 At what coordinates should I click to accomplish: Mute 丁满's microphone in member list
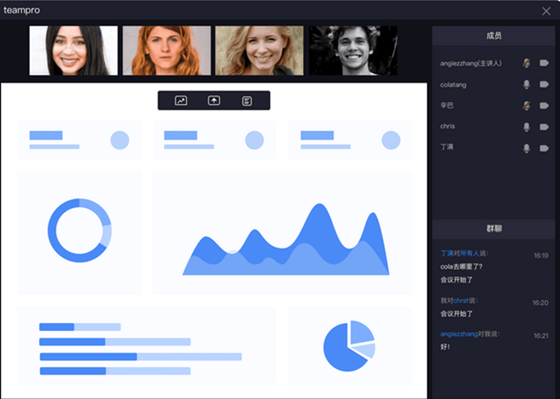[526, 149]
